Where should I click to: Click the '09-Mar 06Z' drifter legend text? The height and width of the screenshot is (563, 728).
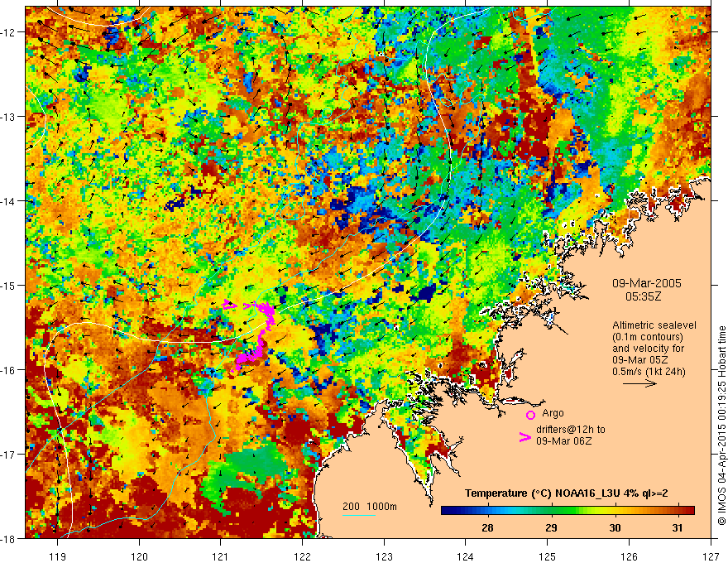(x=563, y=440)
